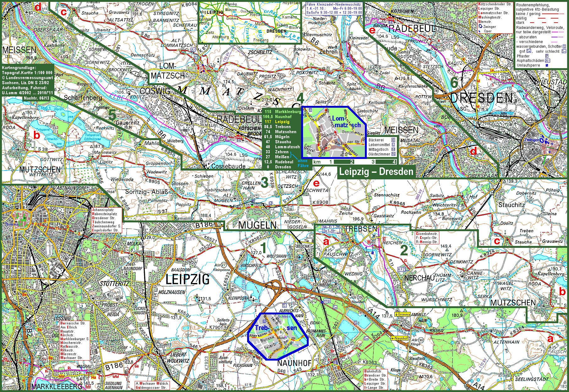Viewport: 569px width, 392px height.
Task: Open the Lommatzsch town inset map
Action: tap(334, 132)
